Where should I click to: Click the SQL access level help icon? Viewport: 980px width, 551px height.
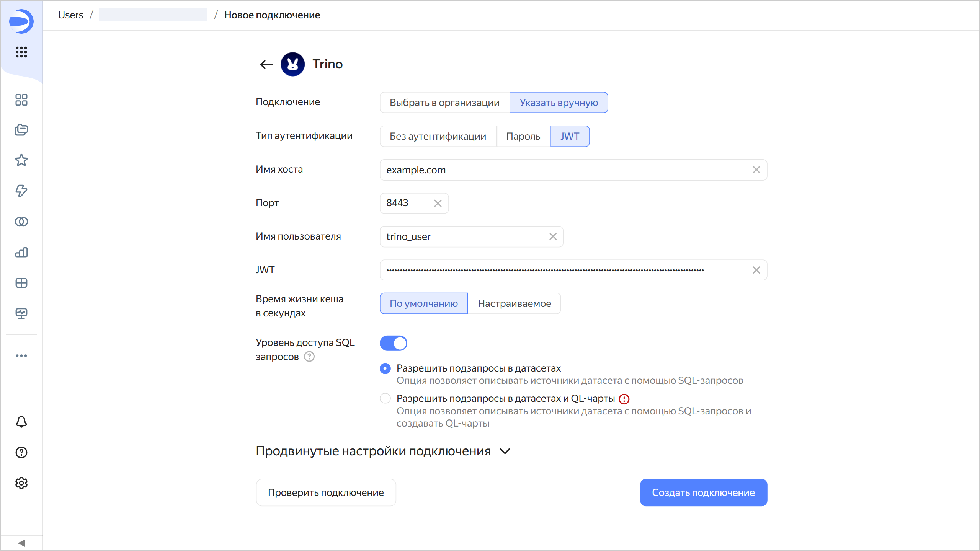[x=309, y=357]
